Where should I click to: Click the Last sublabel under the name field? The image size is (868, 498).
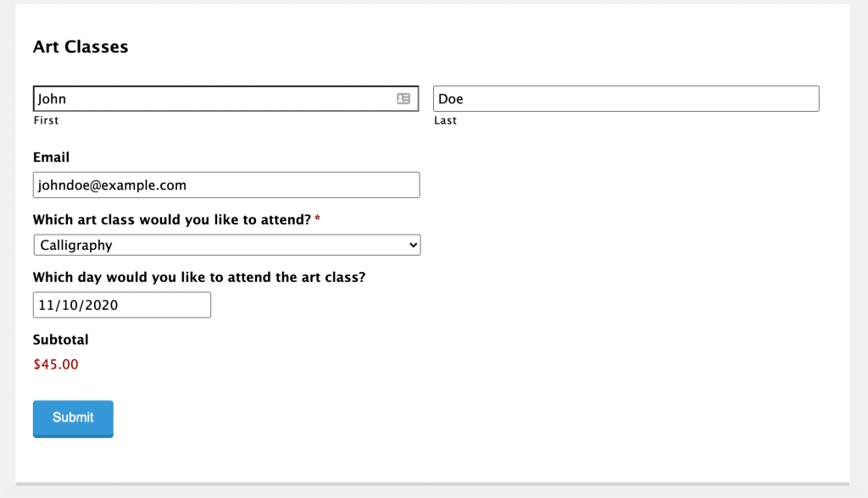tap(445, 120)
